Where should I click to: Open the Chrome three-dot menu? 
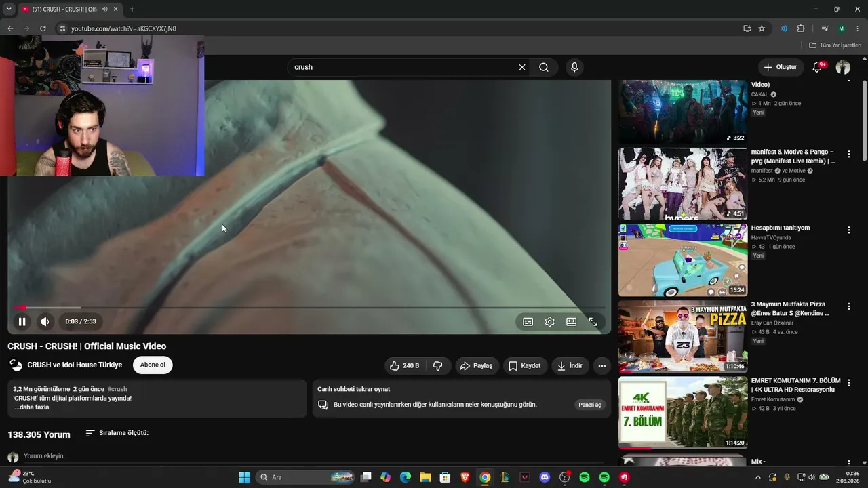(858, 28)
